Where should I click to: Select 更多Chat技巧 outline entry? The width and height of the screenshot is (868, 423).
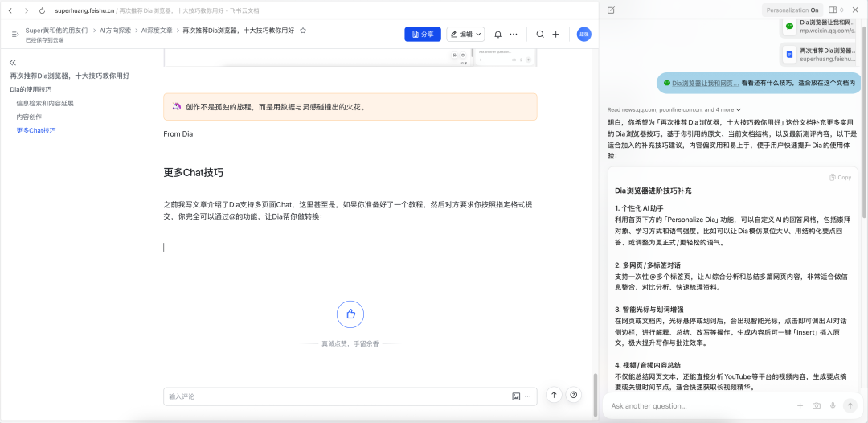coord(36,130)
